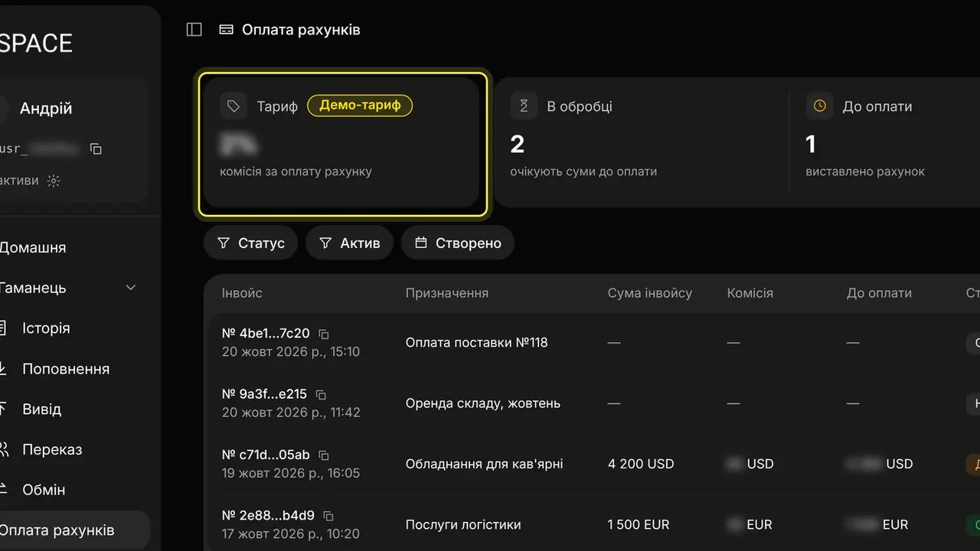Click Оренда складу, жовтень cell

pyautogui.click(x=483, y=403)
